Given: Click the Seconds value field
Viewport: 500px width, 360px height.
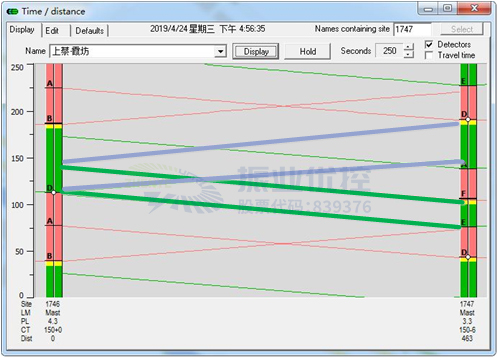Looking at the screenshot, I should pyautogui.click(x=389, y=51).
